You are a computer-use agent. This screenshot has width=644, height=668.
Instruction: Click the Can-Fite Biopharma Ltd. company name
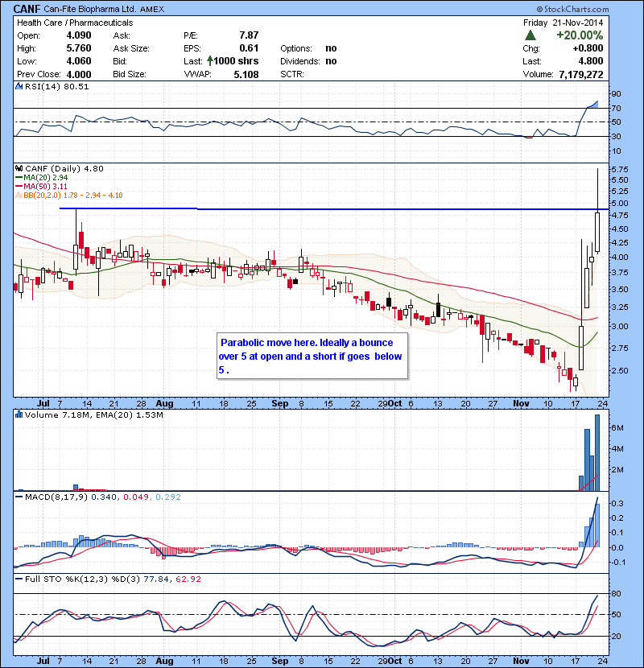90,9
